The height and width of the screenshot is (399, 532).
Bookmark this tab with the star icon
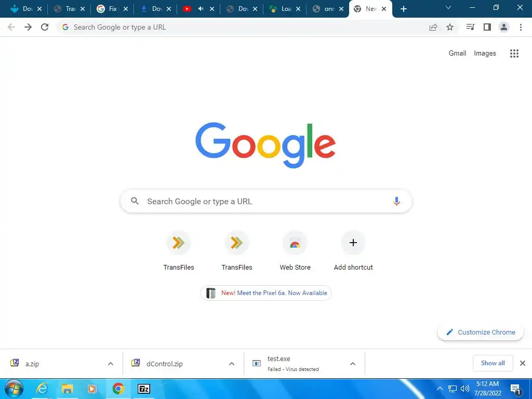tap(450, 27)
